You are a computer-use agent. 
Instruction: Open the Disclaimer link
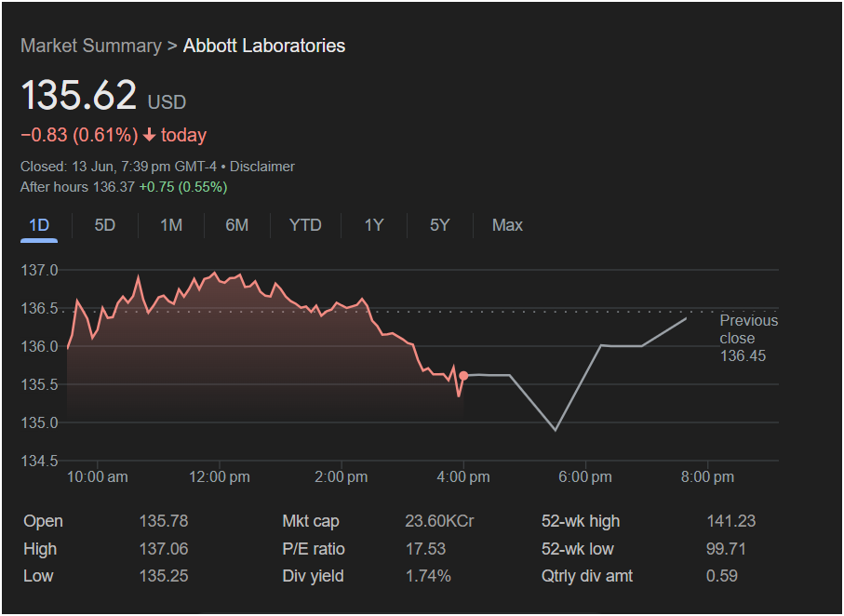pos(262,167)
